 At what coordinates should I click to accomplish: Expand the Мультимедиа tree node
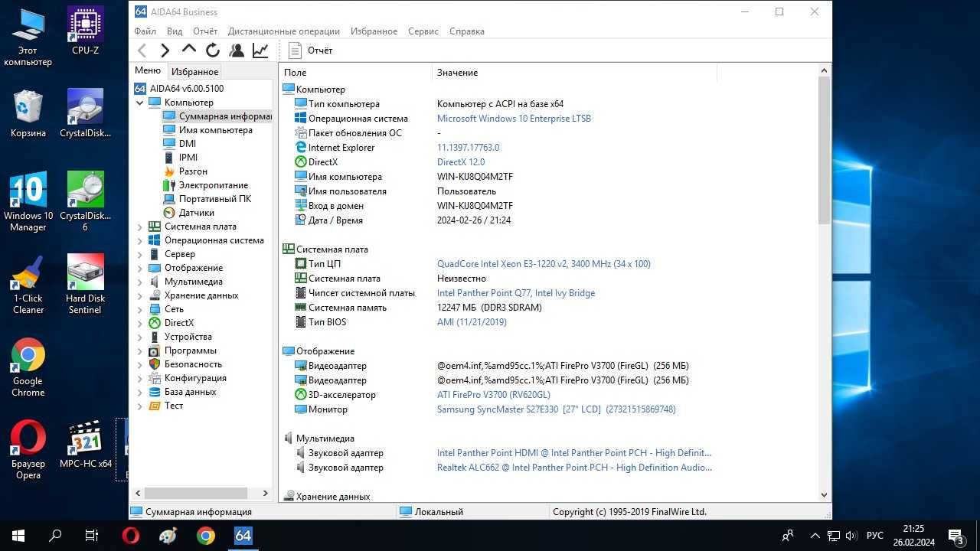click(140, 282)
